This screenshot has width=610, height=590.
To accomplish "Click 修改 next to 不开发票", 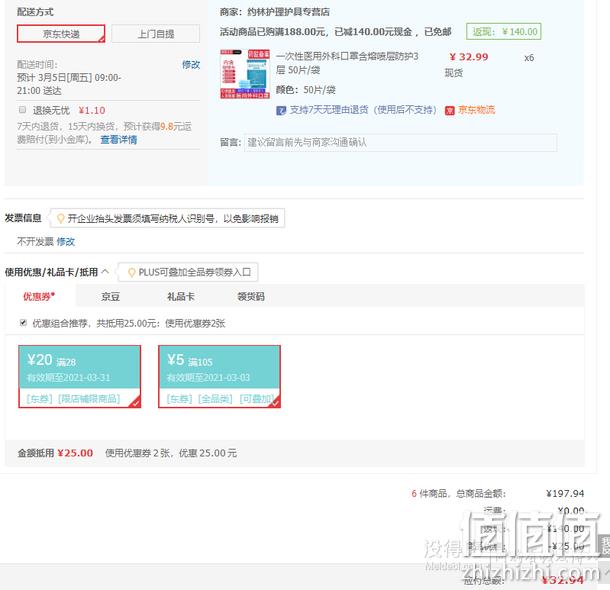I will pos(65,242).
